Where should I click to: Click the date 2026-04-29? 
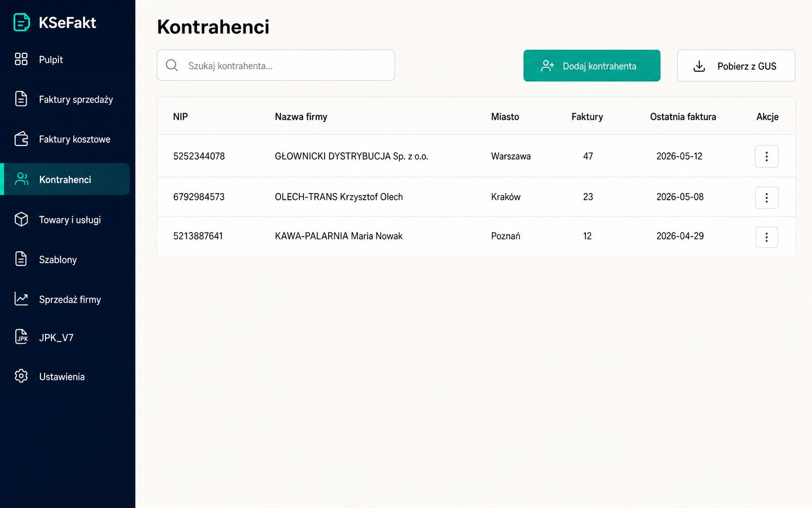pos(680,236)
